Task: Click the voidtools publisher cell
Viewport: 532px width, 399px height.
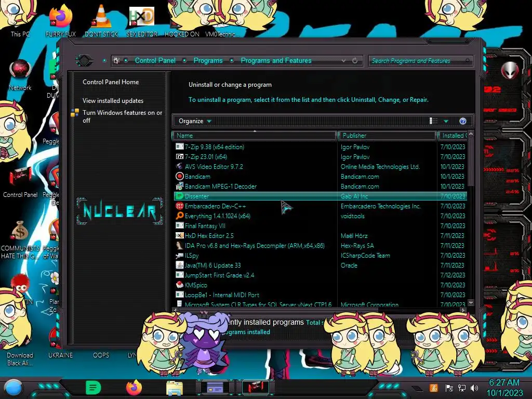Action: pos(353,216)
